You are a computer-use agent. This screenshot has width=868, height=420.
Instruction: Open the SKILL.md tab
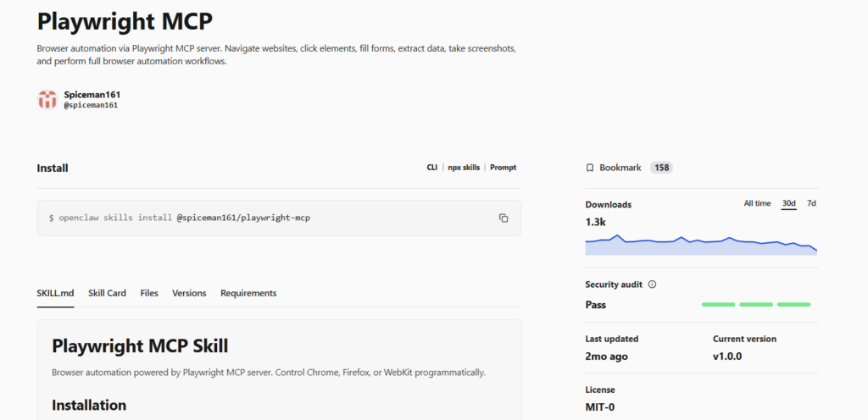(55, 293)
